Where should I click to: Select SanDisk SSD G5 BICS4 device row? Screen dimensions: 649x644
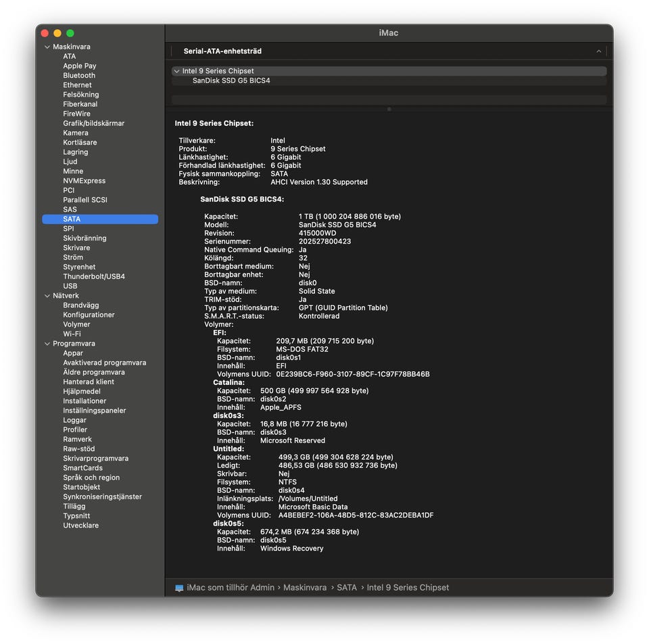pyautogui.click(x=231, y=80)
